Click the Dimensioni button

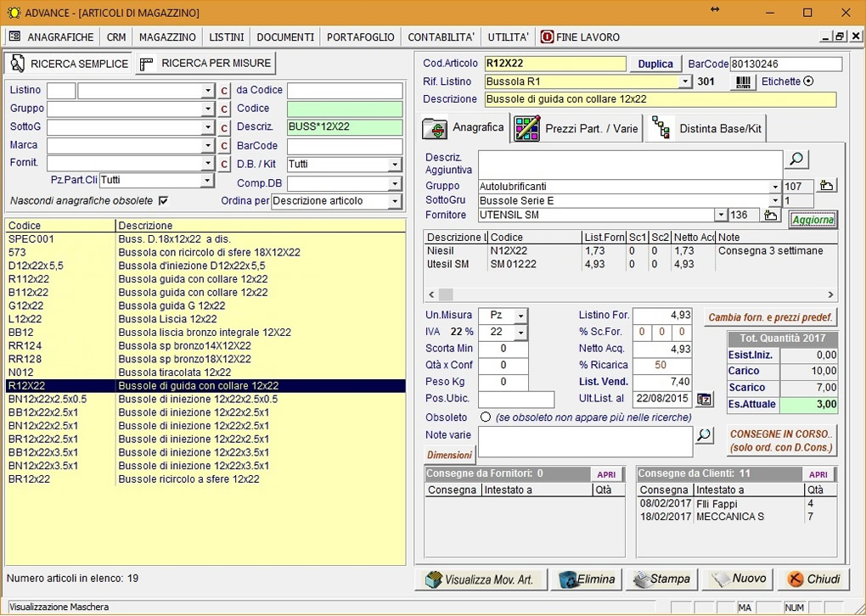pyautogui.click(x=450, y=456)
